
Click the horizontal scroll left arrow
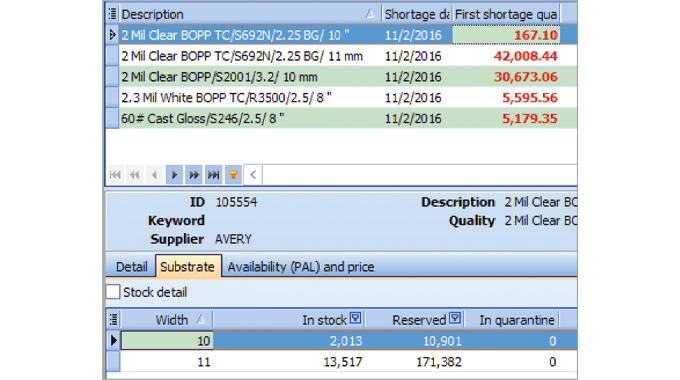point(253,175)
